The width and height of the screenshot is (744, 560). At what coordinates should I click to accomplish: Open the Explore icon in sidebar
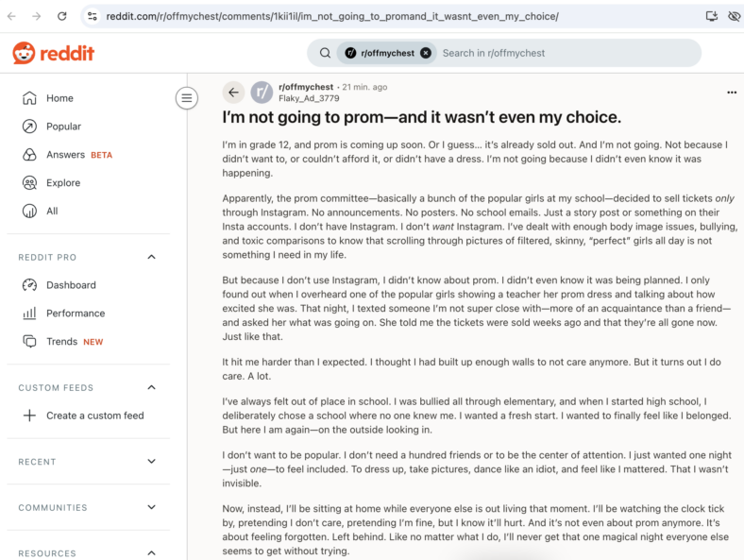(x=29, y=182)
